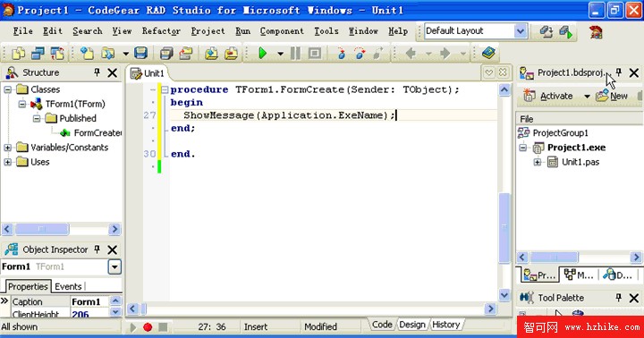
Task: Click the Open file toolbar icon
Action: pyautogui.click(x=108, y=54)
